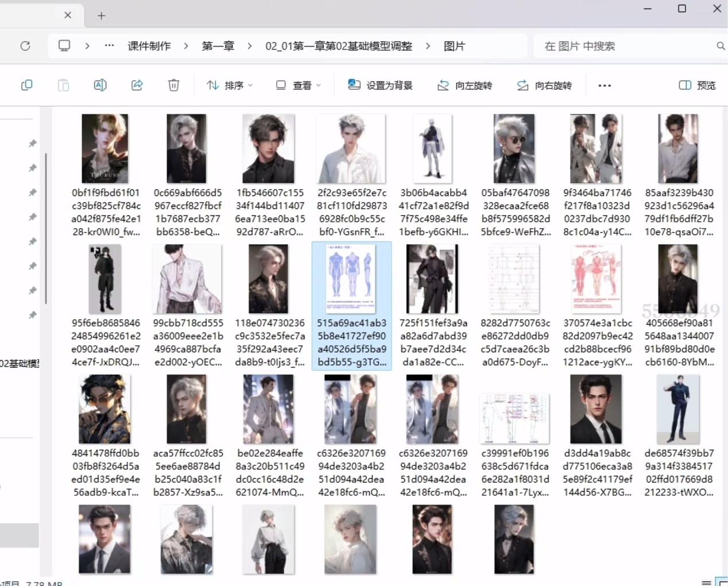Switch to details view icon in status bar
728x586 pixels.
click(706, 583)
